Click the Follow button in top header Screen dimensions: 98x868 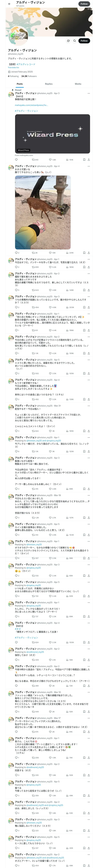point(84,4)
